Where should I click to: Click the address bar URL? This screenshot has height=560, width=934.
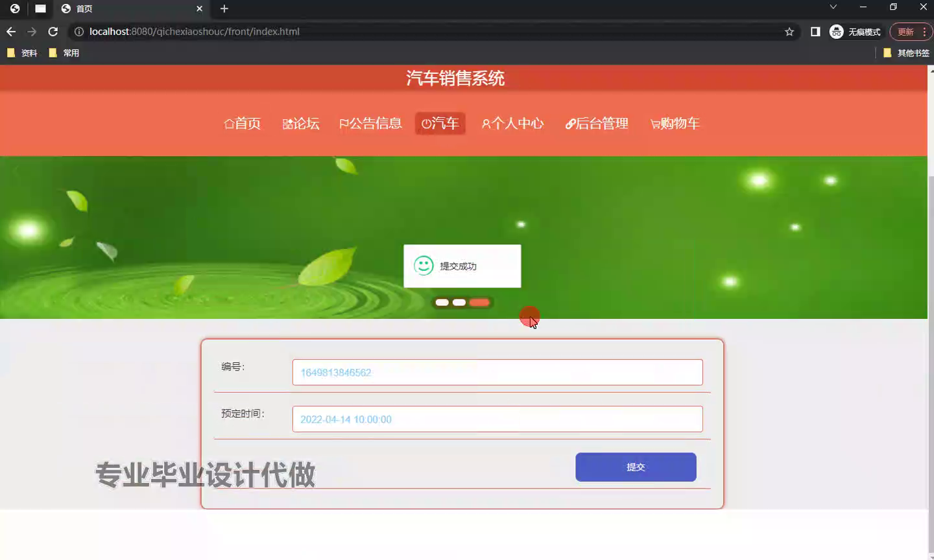195,32
